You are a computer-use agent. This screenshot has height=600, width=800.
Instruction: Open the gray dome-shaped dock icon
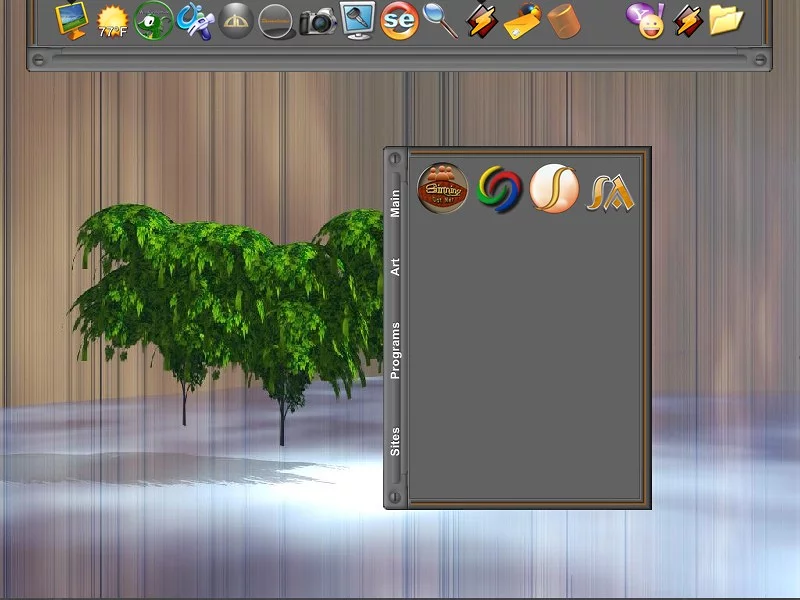click(236, 20)
